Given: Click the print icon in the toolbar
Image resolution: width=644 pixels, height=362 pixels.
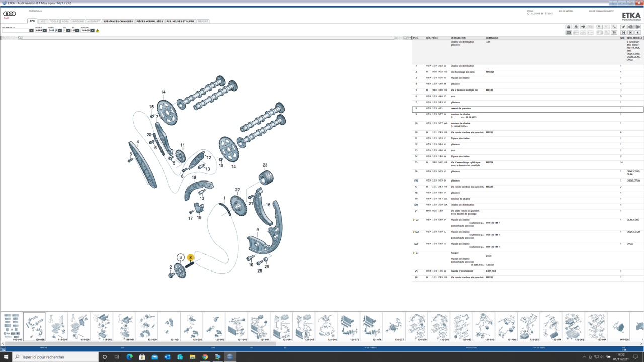Looking at the screenshot, I should pyautogui.click(x=569, y=27).
